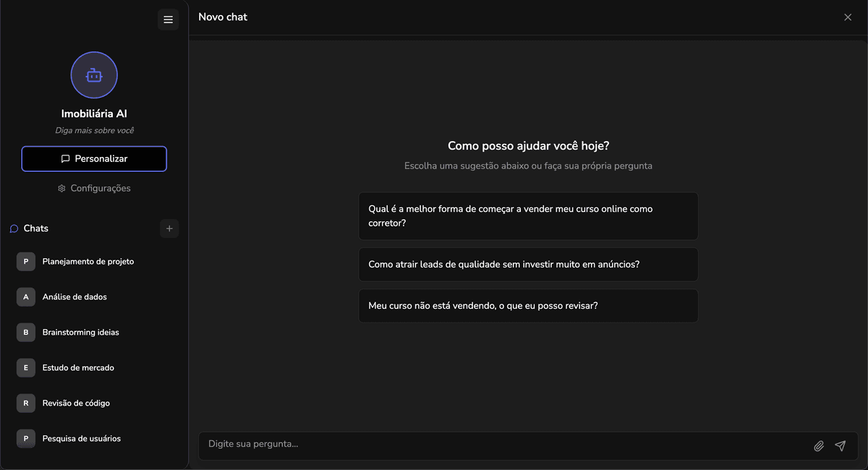
Task: Click the robot avatar icon of Imobiliária AI
Action: tap(94, 74)
